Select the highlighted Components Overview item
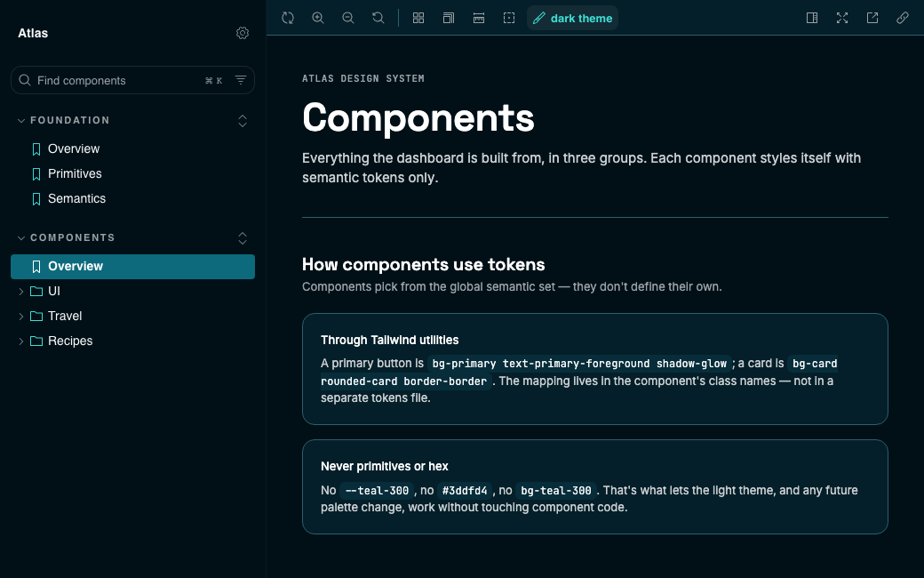 (132, 267)
